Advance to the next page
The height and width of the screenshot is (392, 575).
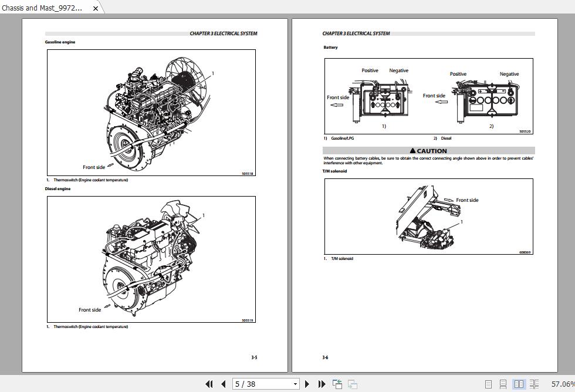(x=307, y=384)
